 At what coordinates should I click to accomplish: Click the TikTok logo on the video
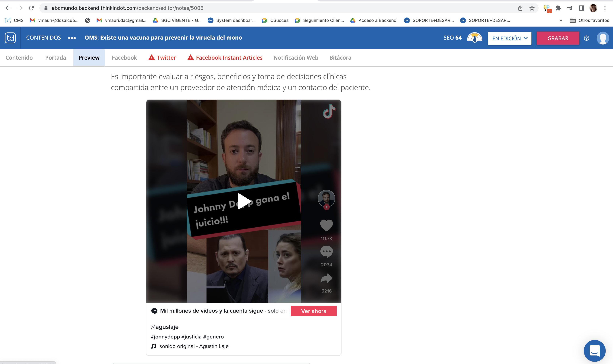[x=329, y=111]
